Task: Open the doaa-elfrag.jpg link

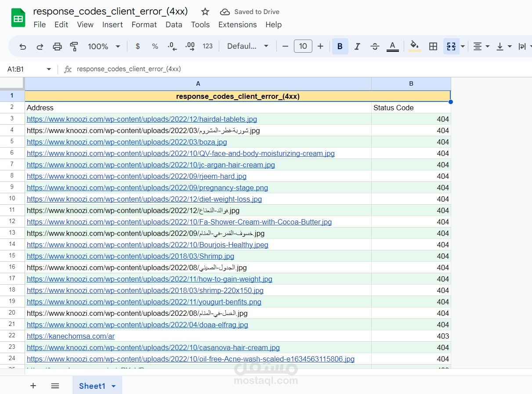Action: [138, 325]
